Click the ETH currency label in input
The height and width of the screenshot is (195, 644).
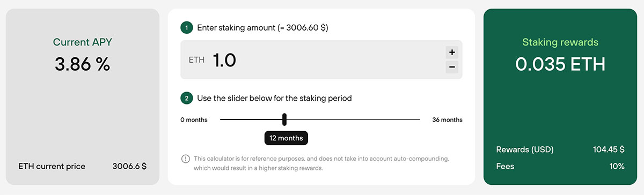(196, 60)
